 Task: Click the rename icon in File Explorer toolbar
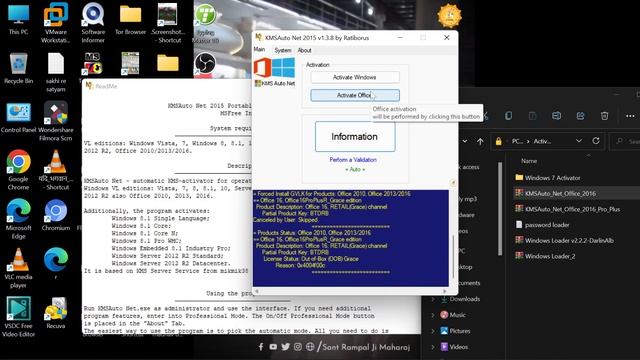click(x=556, y=116)
